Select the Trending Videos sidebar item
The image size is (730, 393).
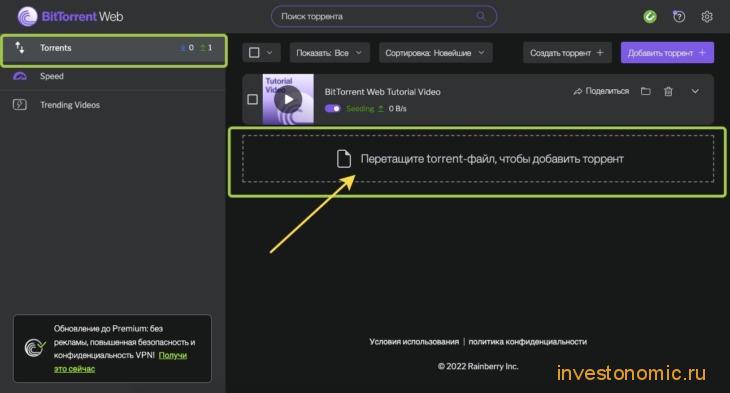(113, 105)
